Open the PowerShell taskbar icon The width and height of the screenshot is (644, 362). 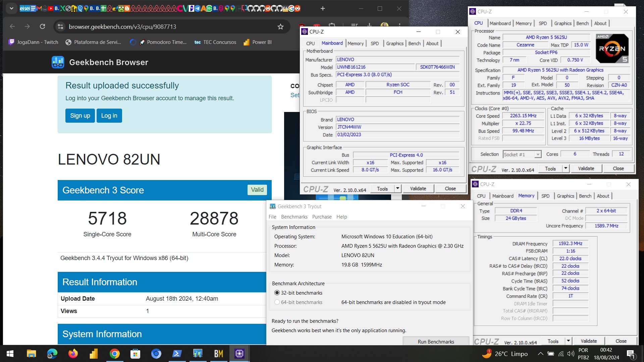click(177, 354)
